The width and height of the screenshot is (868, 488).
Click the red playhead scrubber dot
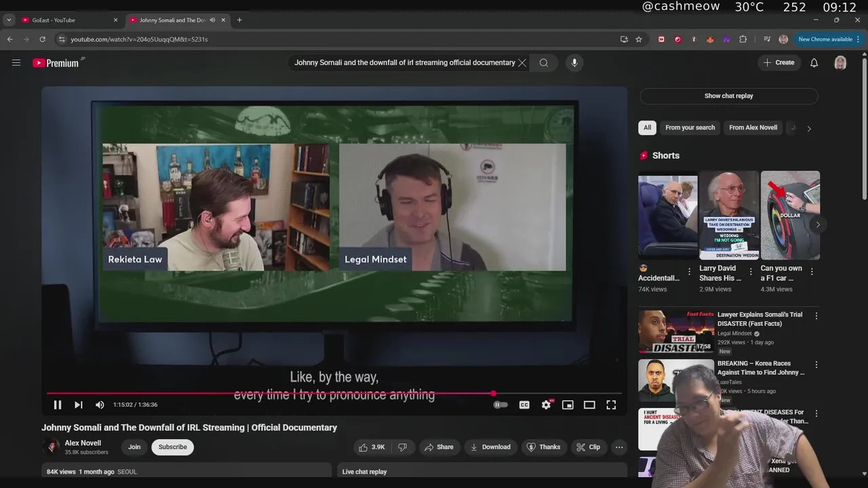click(493, 393)
